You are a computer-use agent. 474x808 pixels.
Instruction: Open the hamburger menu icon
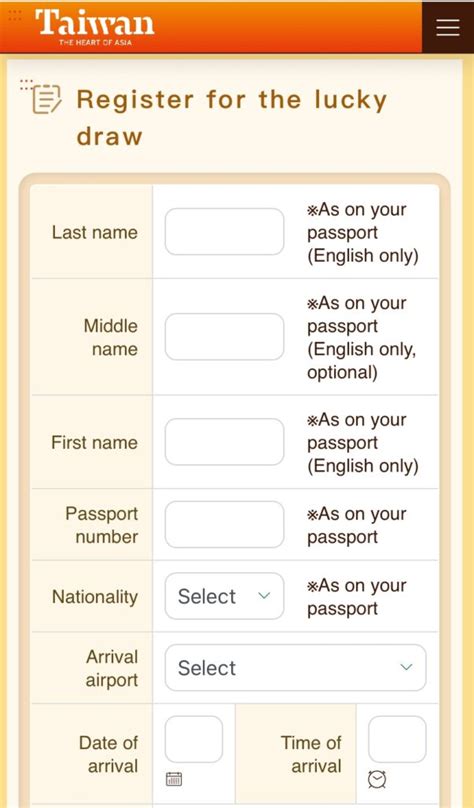tap(447, 27)
